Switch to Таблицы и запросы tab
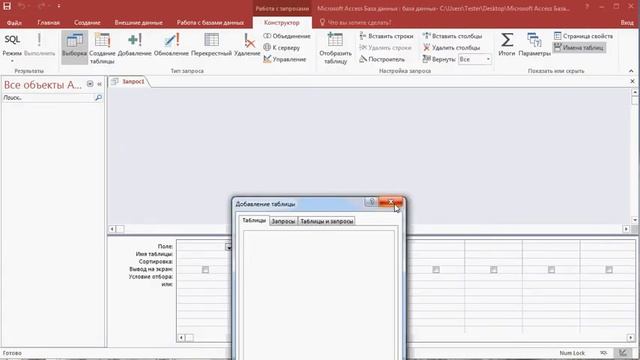 (327, 221)
